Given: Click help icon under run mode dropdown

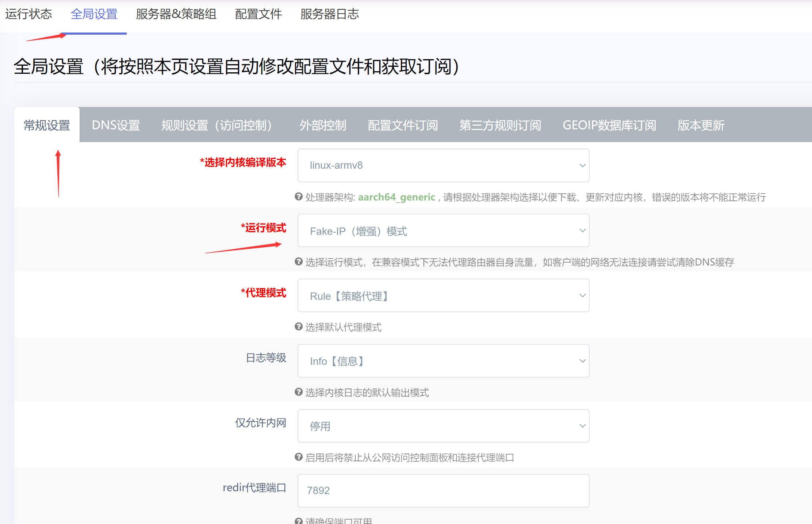Looking at the screenshot, I should [x=299, y=262].
